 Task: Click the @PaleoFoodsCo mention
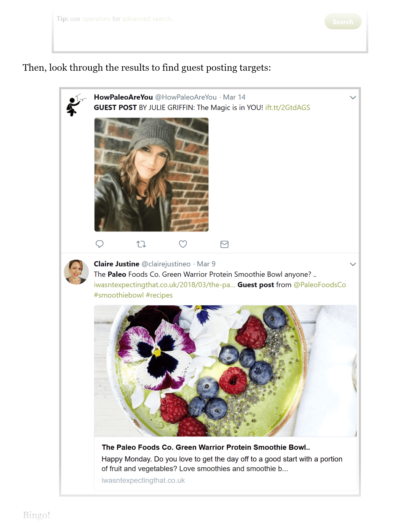coord(320,285)
